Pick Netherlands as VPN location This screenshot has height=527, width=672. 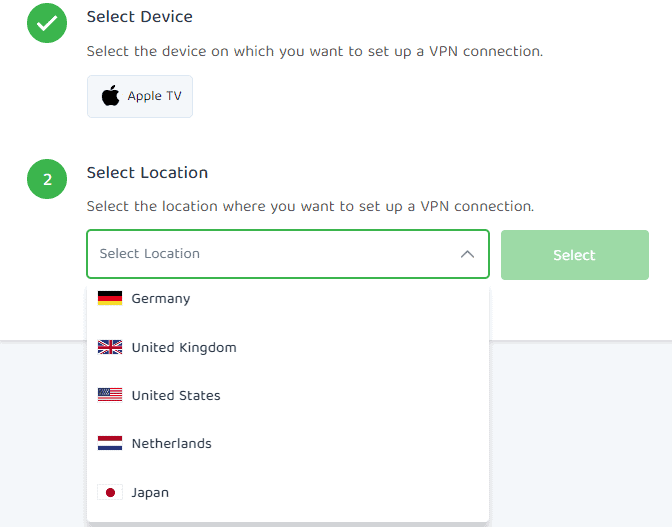[172, 443]
